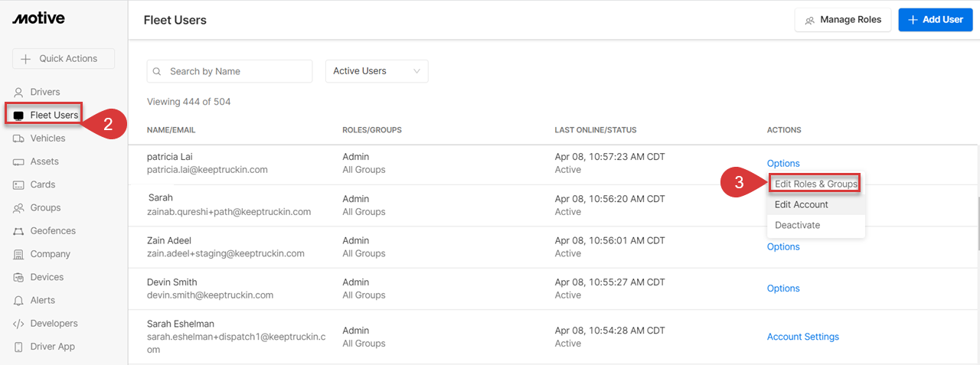This screenshot has width=980, height=365.
Task: Choose Edit Account from options menu
Action: click(x=816, y=204)
